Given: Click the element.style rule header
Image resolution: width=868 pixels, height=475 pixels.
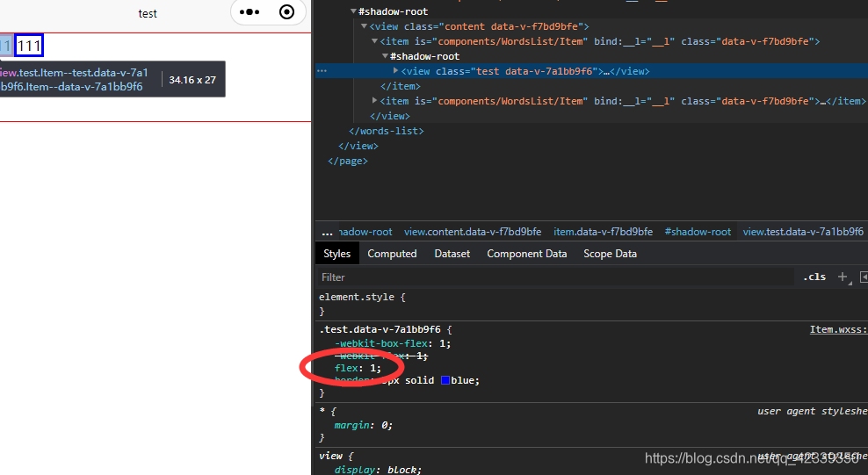Looking at the screenshot, I should 362,297.
